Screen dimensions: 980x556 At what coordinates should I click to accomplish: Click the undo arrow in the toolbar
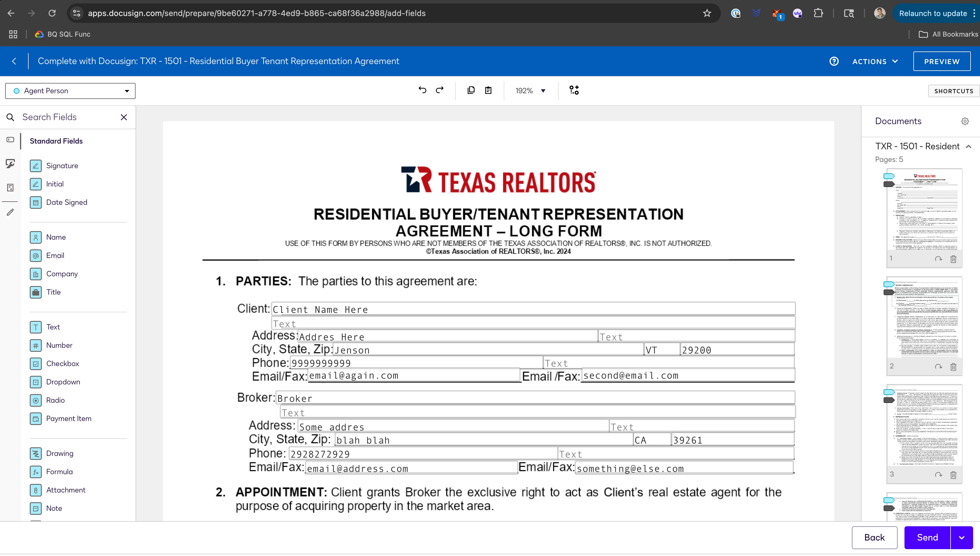(x=422, y=90)
